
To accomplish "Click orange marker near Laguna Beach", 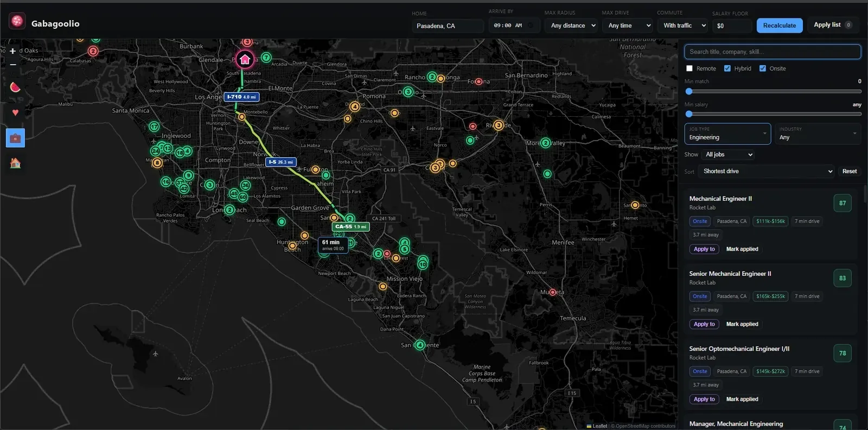I will (x=382, y=286).
